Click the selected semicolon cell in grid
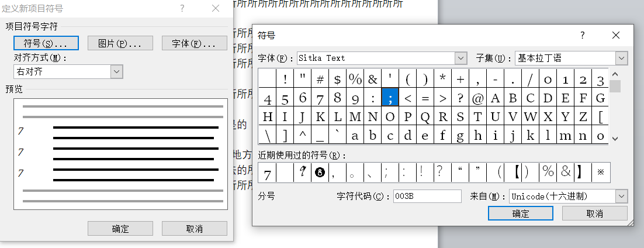The width and height of the screenshot is (644, 248). [390, 98]
